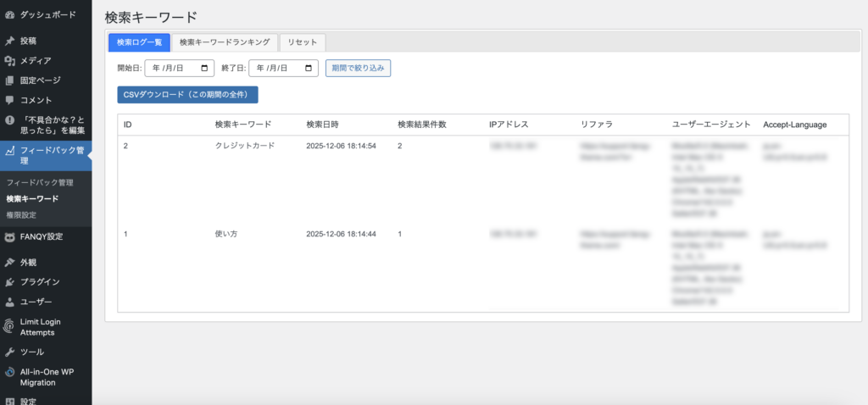This screenshot has width=868, height=405.
Task: Click the ユーザー person icon
Action: 9,302
